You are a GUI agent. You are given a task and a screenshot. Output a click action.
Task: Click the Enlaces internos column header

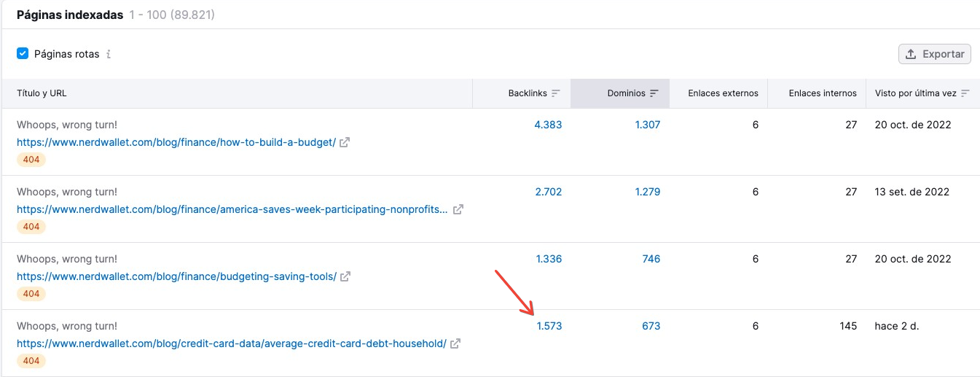823,93
